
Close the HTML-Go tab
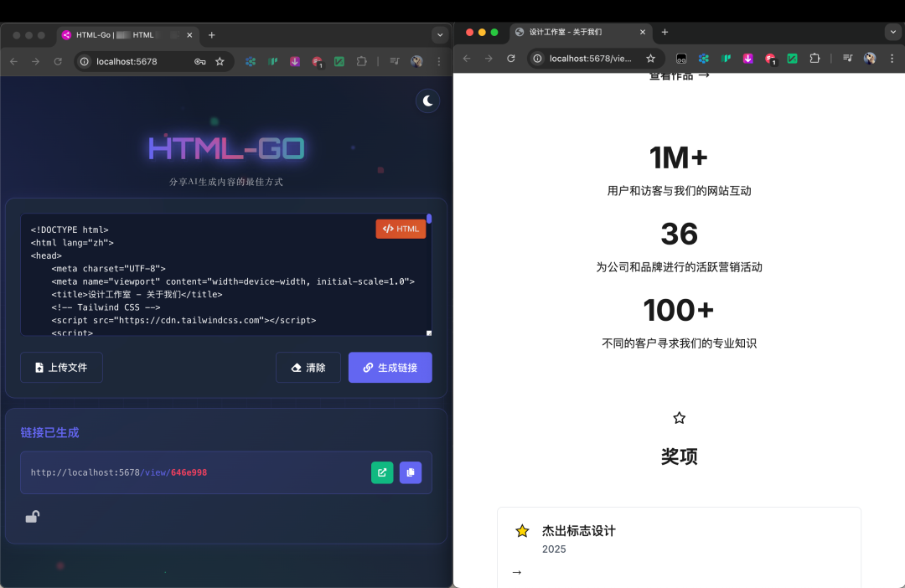189,35
